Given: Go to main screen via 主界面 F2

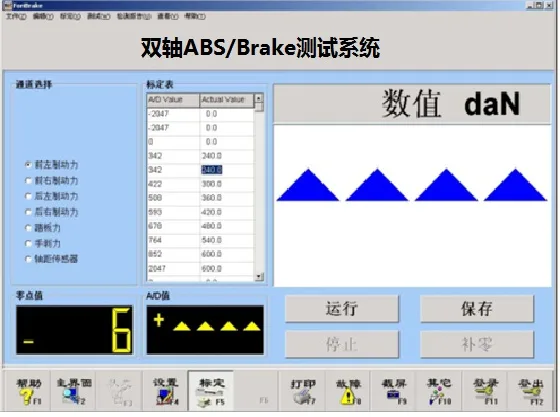Looking at the screenshot, I should click(74, 392).
